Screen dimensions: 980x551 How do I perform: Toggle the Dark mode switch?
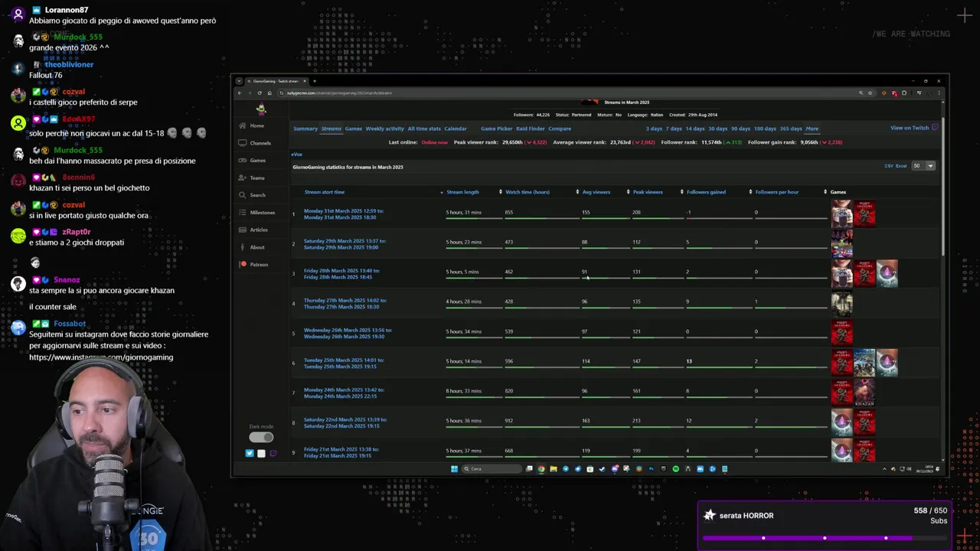click(261, 437)
